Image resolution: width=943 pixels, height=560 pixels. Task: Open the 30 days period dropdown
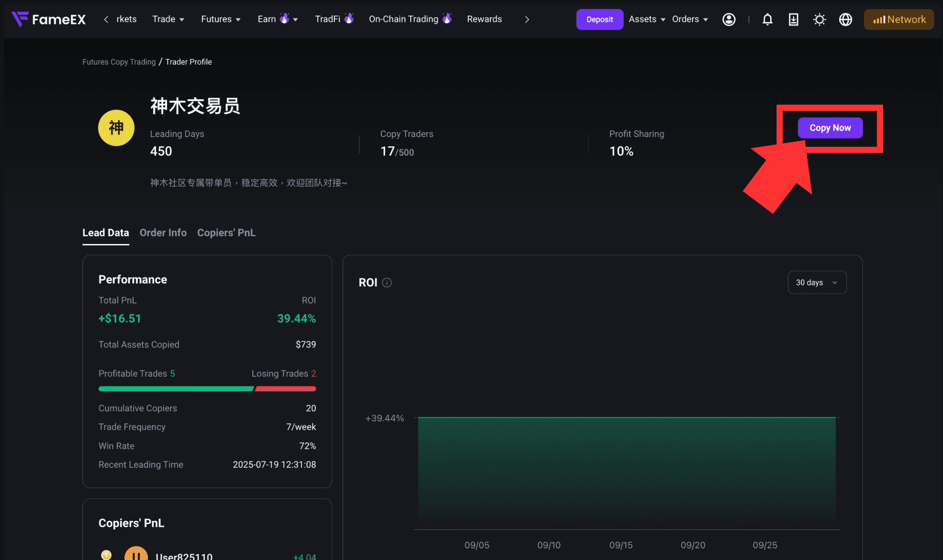click(x=817, y=282)
